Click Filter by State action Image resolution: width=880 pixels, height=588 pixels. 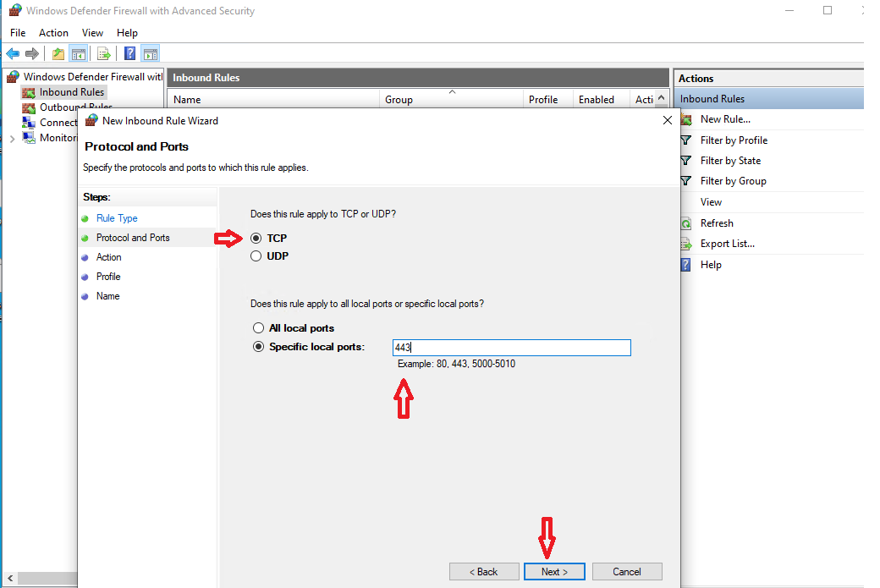(x=731, y=161)
